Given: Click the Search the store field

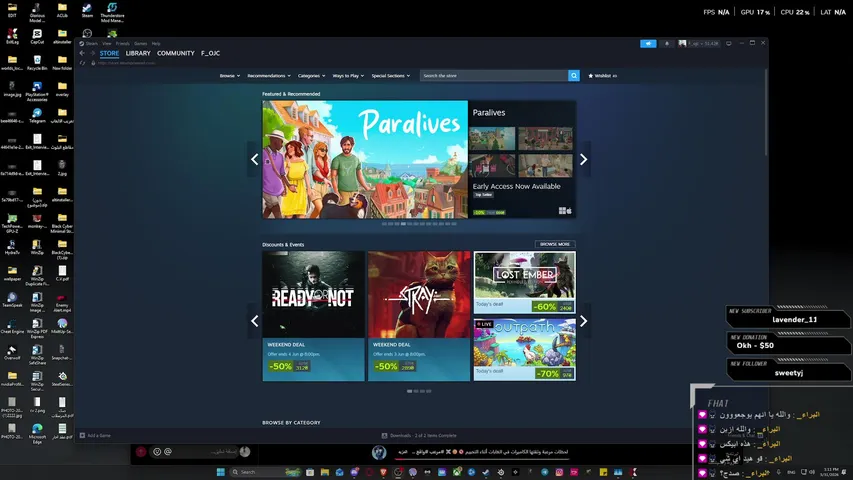Looking at the screenshot, I should [494, 76].
